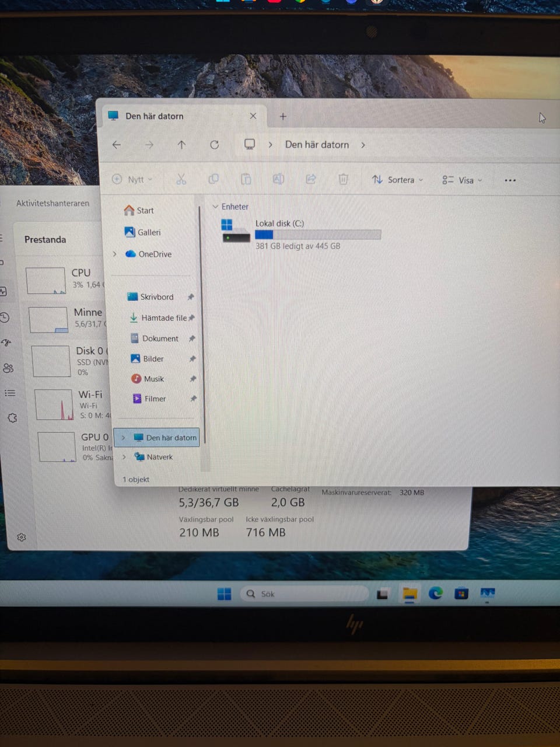The image size is (560, 747).
Task: Refresh the Den här datorn view
Action: point(215,145)
